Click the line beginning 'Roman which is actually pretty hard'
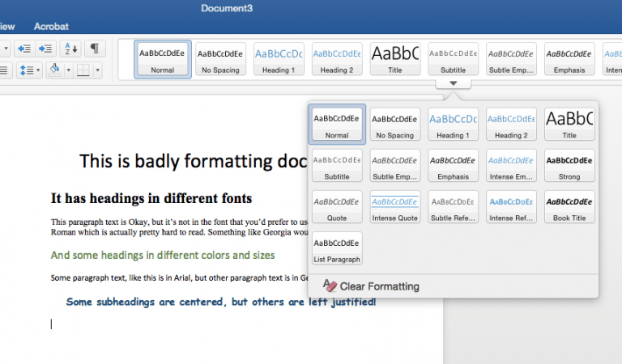Image resolution: width=622 pixels, height=364 pixels. point(179,232)
